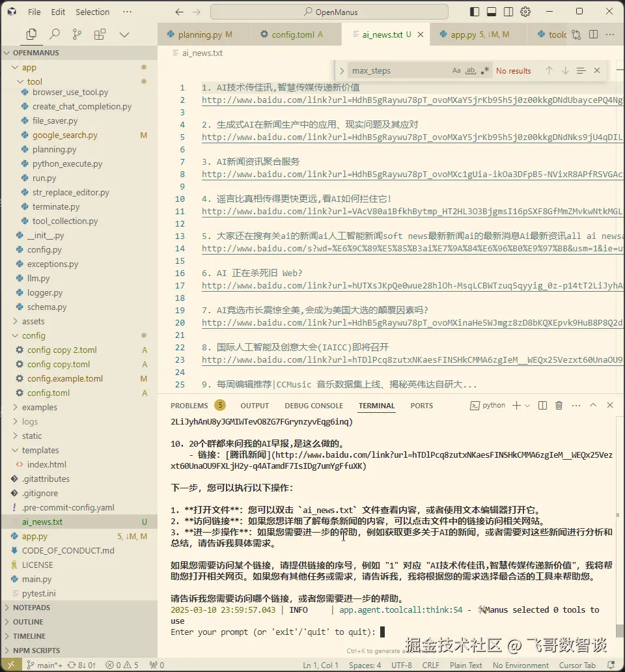Click the find input containing max_steps
The width and height of the screenshot is (625, 672).
pyautogui.click(x=398, y=71)
